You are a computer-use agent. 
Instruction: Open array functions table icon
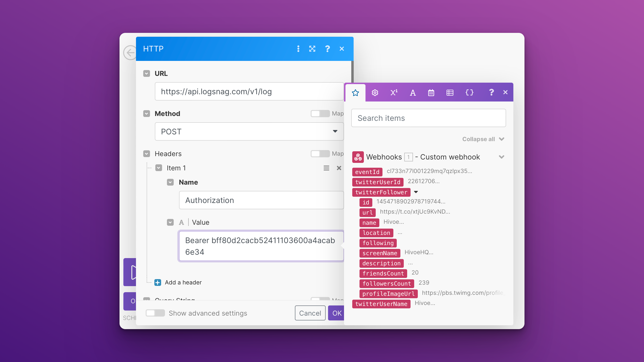click(450, 93)
